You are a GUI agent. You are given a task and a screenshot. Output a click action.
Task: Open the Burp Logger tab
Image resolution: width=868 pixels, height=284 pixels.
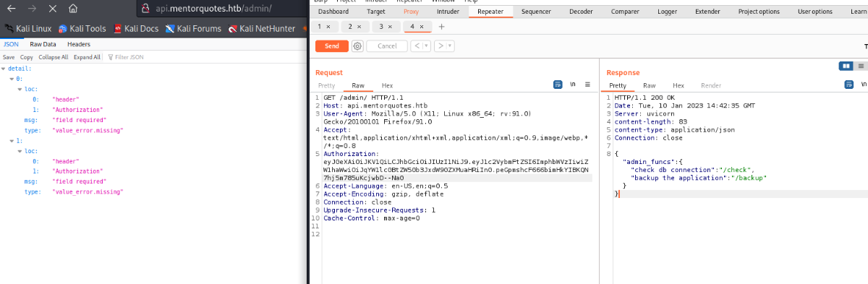tap(667, 12)
